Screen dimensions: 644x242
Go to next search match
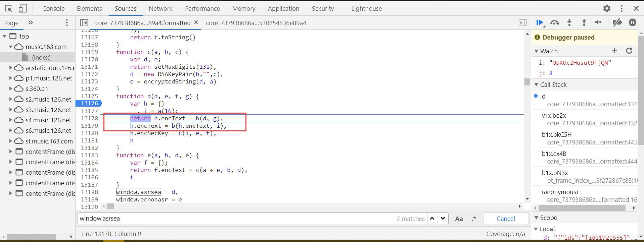pos(443,218)
